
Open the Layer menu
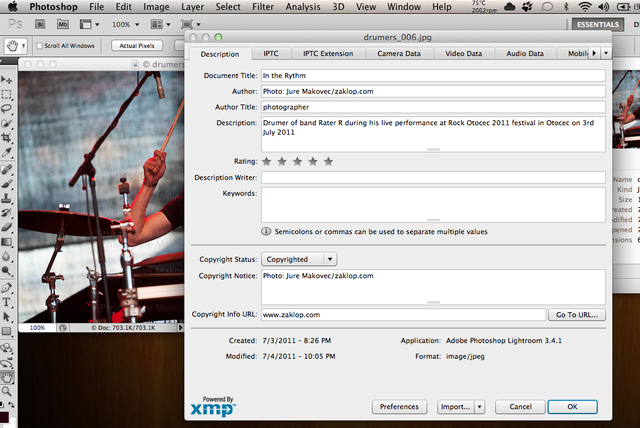pyautogui.click(x=192, y=7)
